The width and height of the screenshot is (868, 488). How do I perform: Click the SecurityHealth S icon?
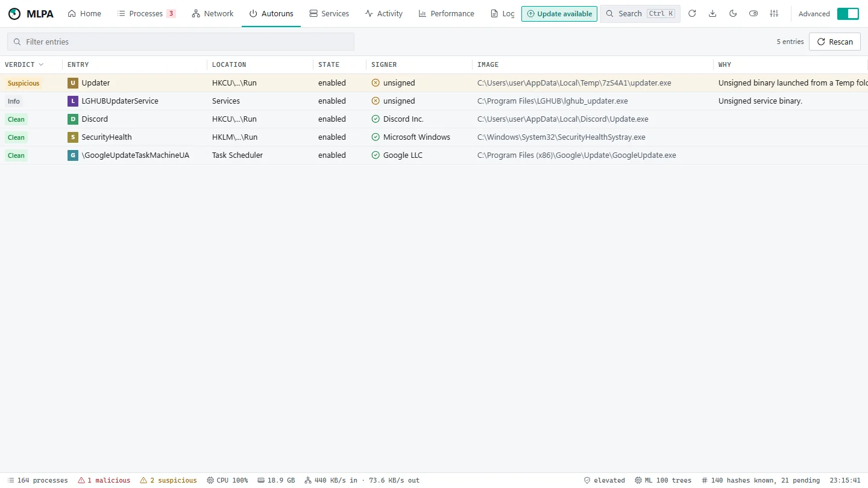tap(73, 137)
